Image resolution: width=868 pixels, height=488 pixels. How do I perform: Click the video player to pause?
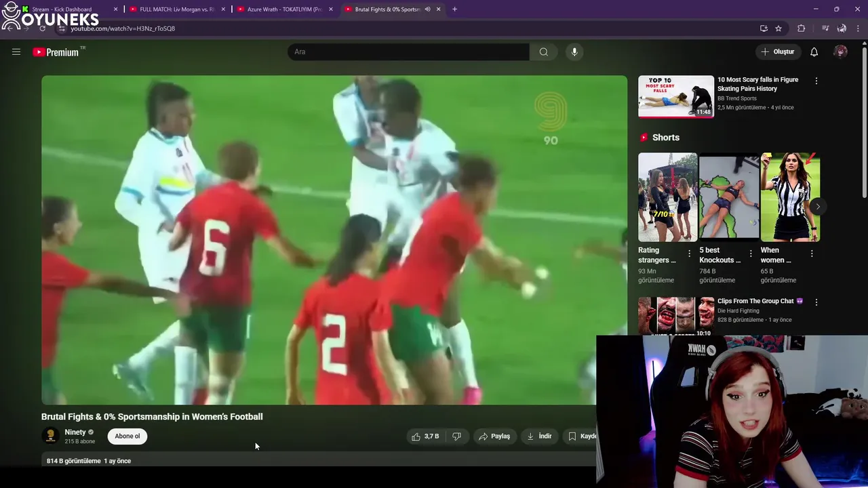point(334,240)
